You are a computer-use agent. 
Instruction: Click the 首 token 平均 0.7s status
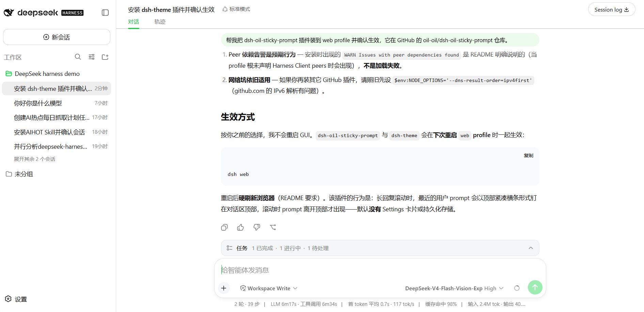click(381, 304)
